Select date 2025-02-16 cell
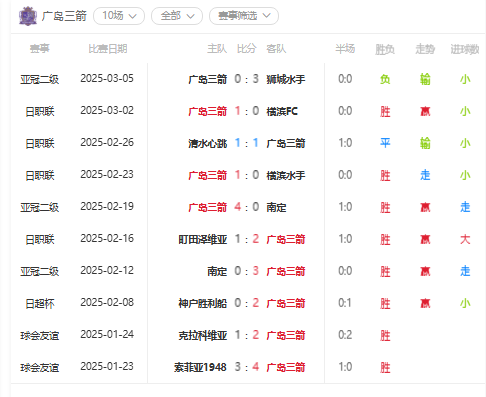The image size is (486, 397). point(107,238)
